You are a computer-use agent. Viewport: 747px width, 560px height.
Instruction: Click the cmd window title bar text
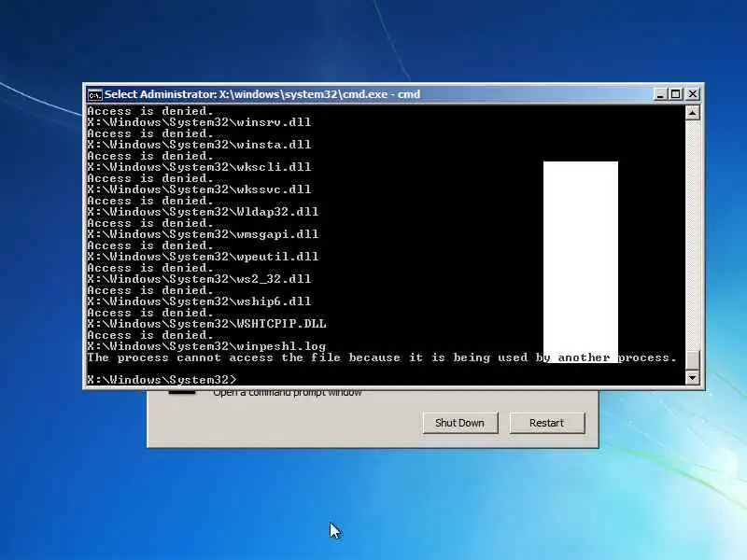click(x=262, y=94)
